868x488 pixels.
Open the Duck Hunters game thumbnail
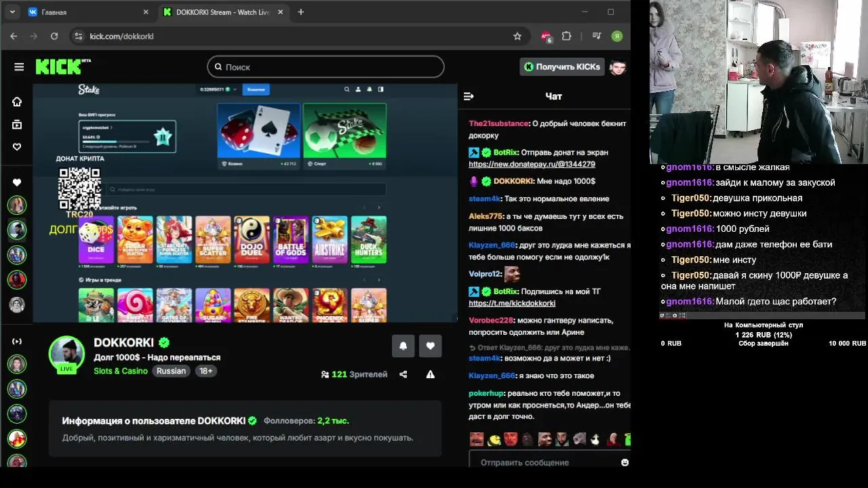point(369,240)
